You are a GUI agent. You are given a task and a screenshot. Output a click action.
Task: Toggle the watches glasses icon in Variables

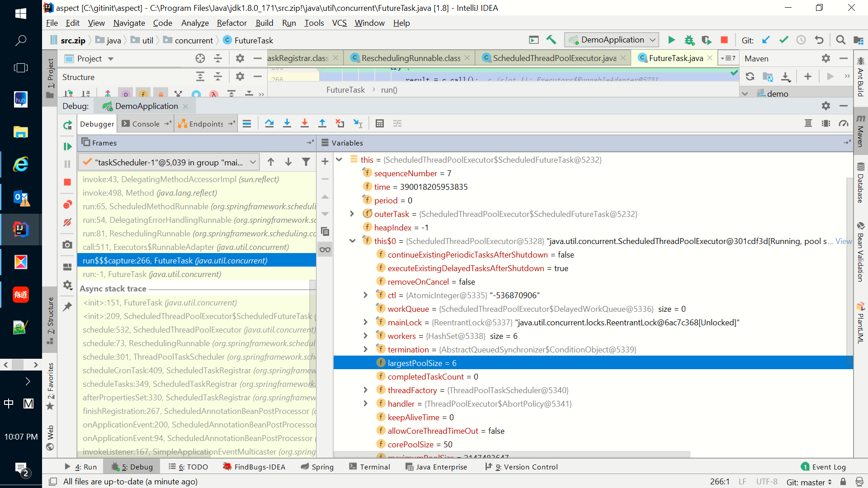click(x=325, y=249)
